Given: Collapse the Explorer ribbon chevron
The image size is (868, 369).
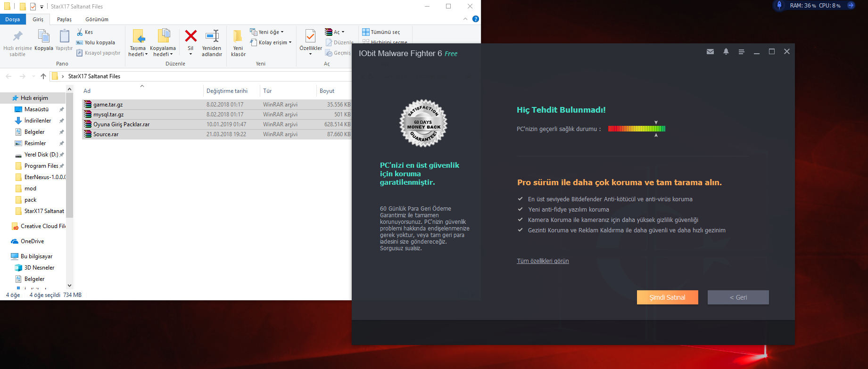Looking at the screenshot, I should point(465,19).
